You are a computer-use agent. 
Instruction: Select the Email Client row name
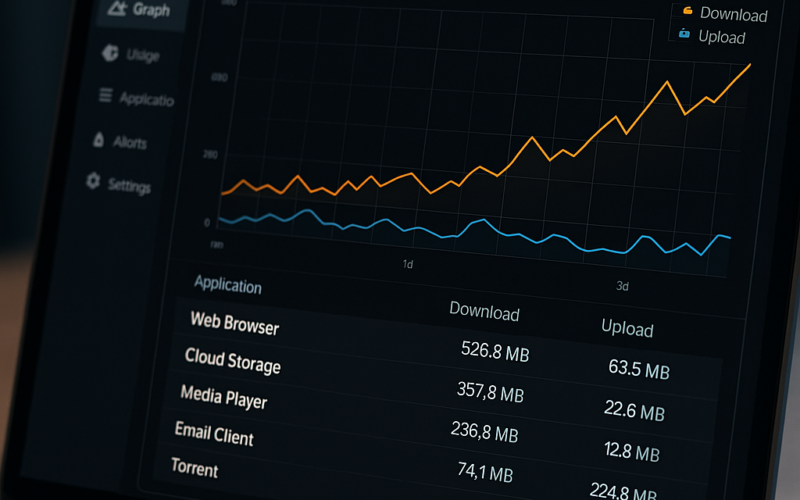[214, 434]
